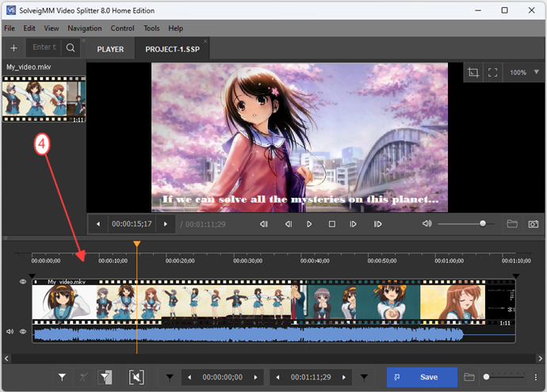Viewport: 547px width, 392px height.
Task: Open the Navigation menu
Action: [x=85, y=29]
